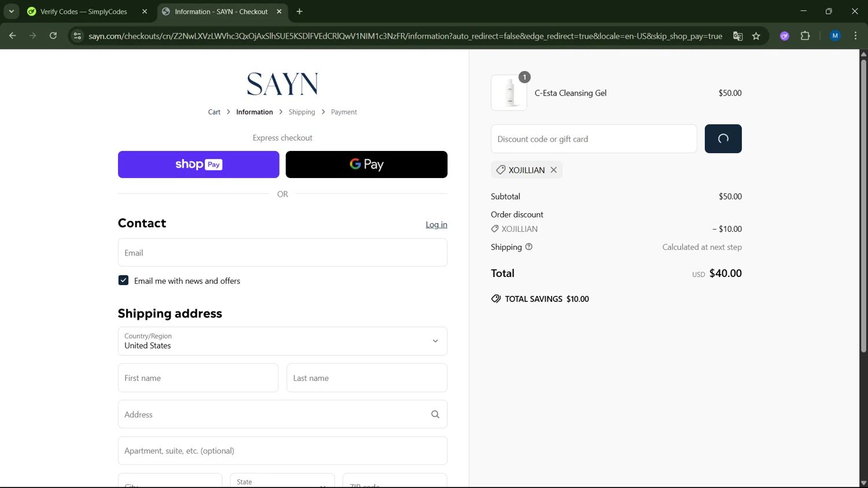Viewport: 868px width, 488px height.
Task: Open the Chrome profile avatar M
Action: tap(835, 36)
